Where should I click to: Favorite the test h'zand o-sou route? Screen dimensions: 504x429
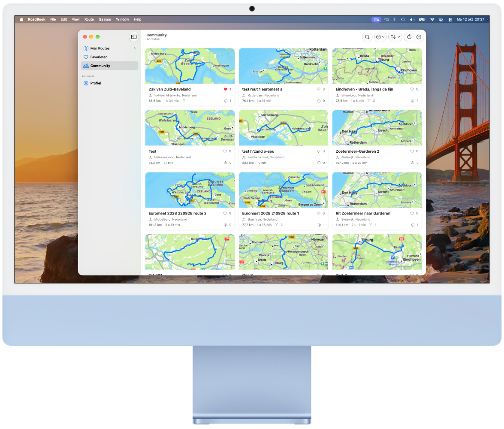[x=319, y=151]
